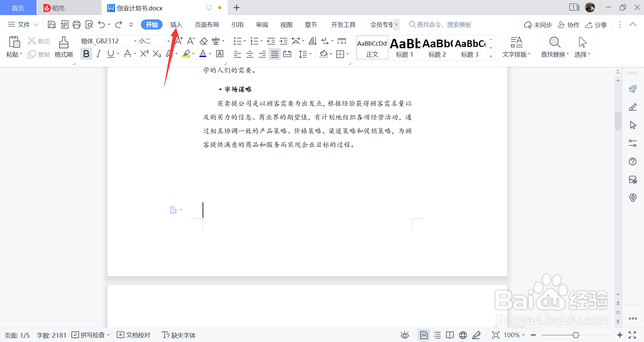This screenshot has width=644, height=342.
Task: Click the 未同步 sync status button
Action: pyautogui.click(x=537, y=24)
